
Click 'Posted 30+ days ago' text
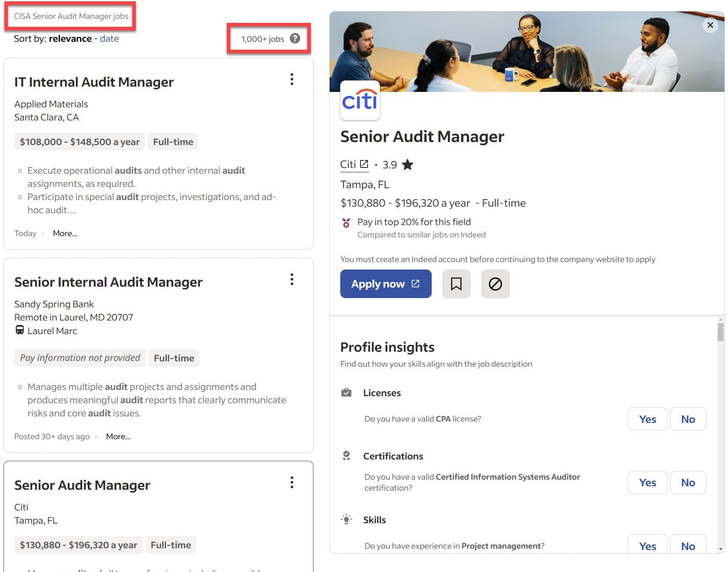pyautogui.click(x=52, y=437)
